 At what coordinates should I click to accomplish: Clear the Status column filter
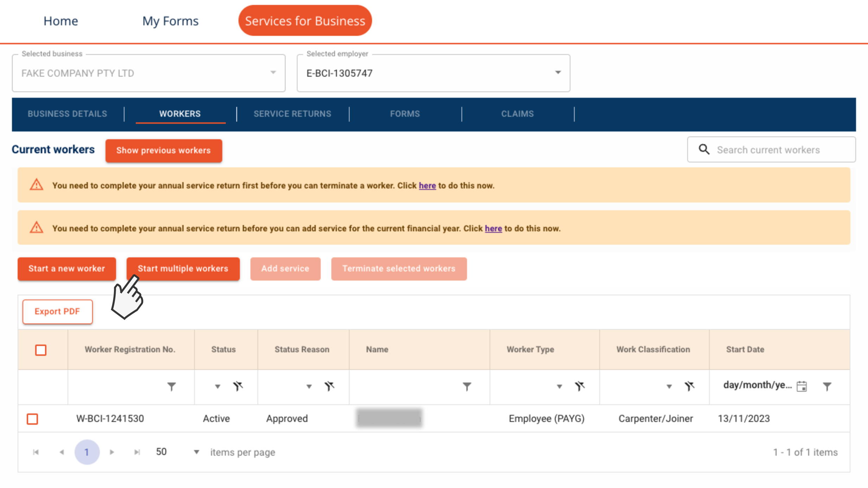tap(238, 386)
